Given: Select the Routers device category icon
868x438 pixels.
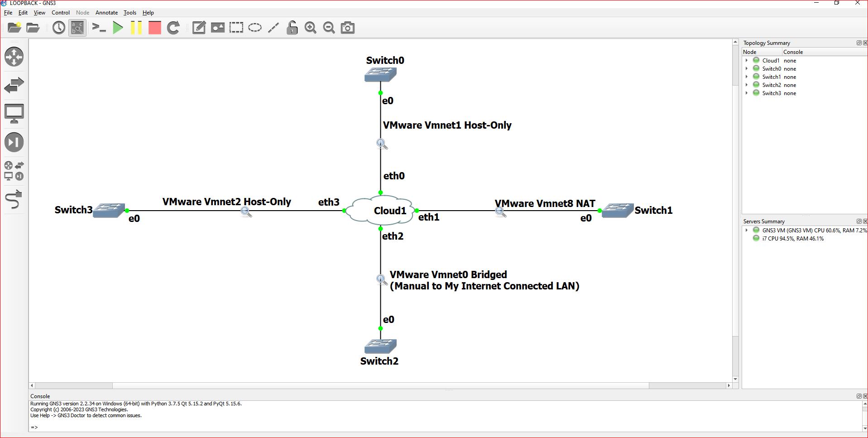Looking at the screenshot, I should (14, 57).
